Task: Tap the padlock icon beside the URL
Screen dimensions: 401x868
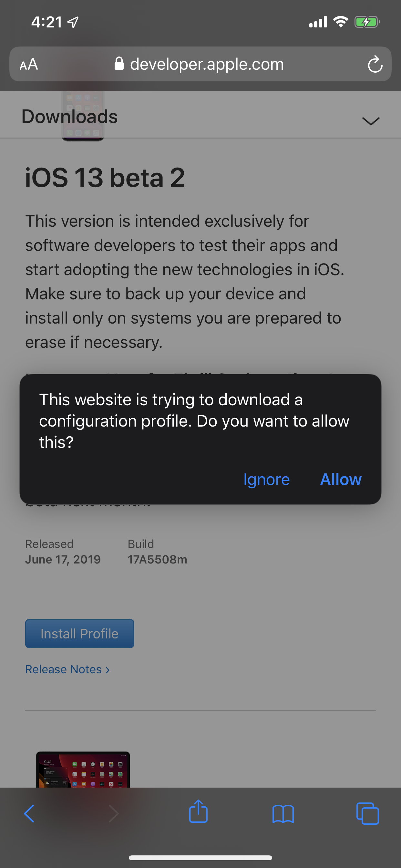Action: [118, 64]
